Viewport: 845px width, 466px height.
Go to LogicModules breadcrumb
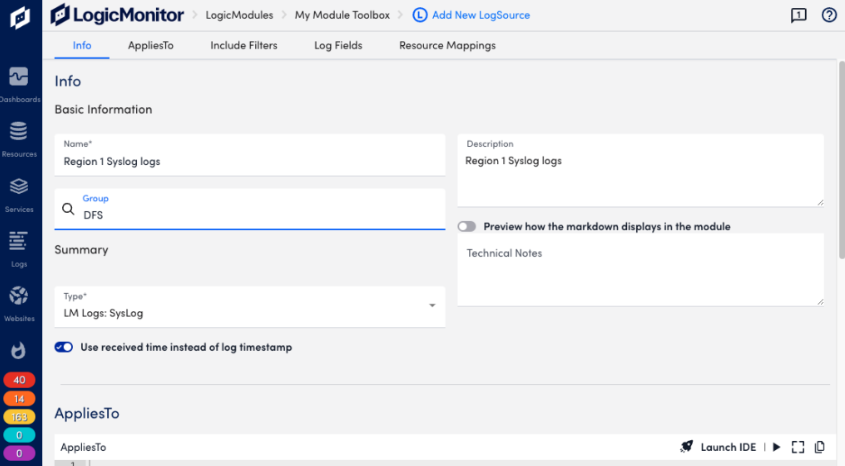click(x=239, y=15)
